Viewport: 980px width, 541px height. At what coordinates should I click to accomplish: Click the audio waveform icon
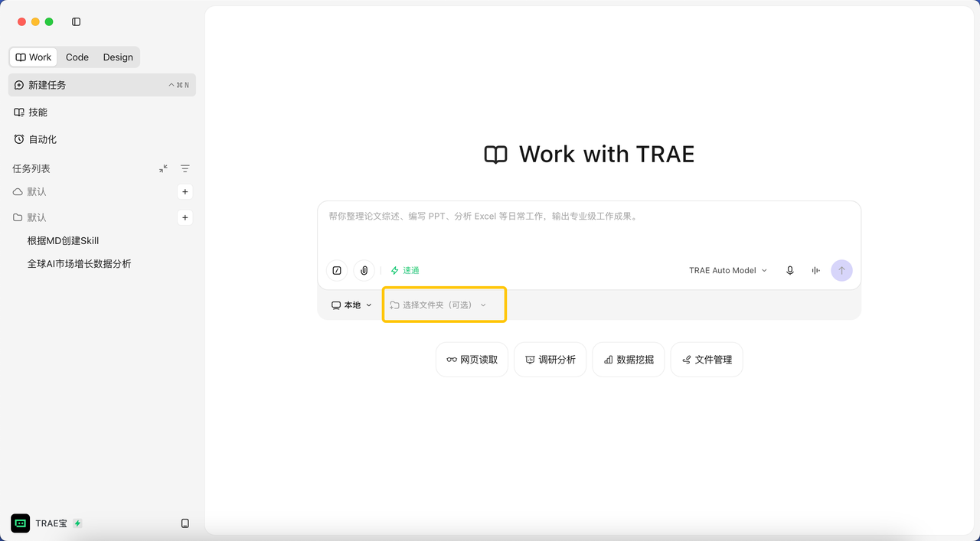[816, 270]
